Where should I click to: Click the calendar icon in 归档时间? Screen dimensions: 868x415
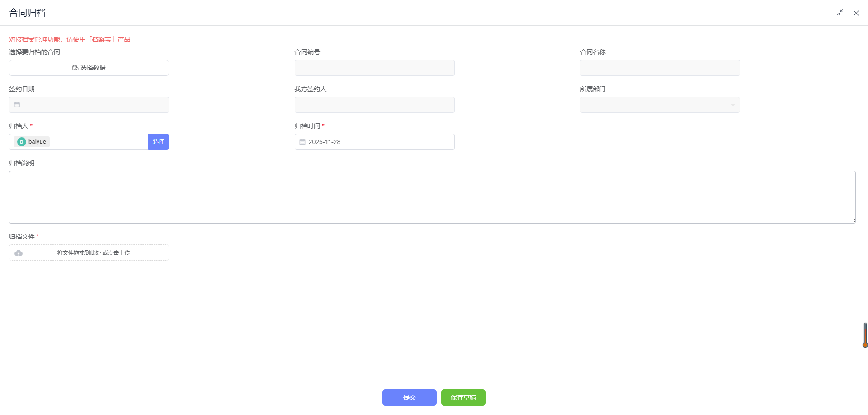coord(302,142)
